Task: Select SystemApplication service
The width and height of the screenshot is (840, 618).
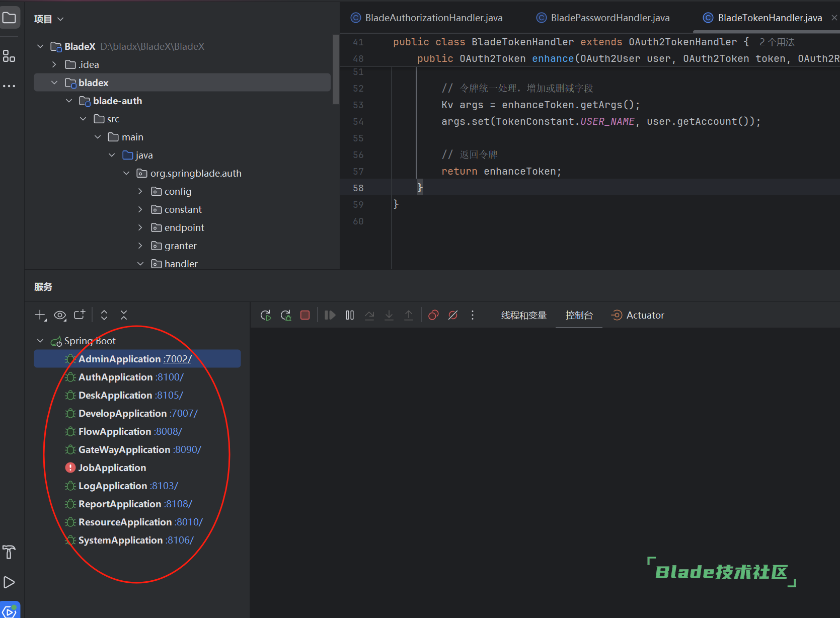Action: [137, 540]
